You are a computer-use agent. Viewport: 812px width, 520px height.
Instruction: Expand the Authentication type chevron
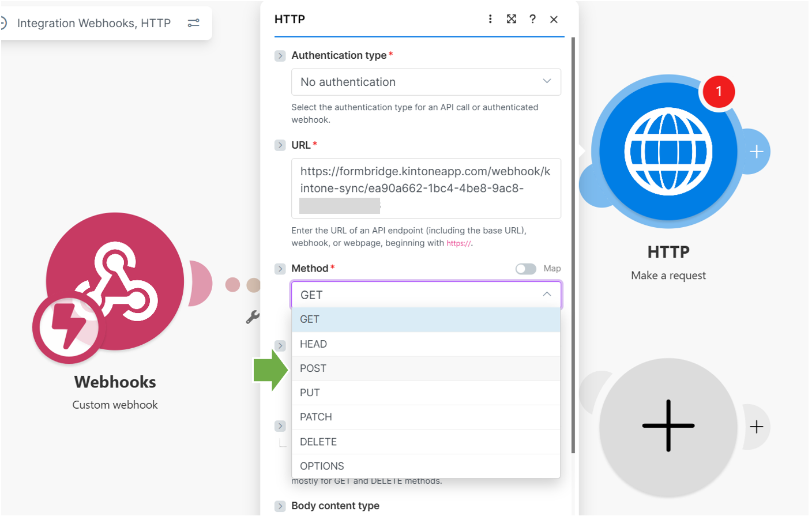point(280,56)
